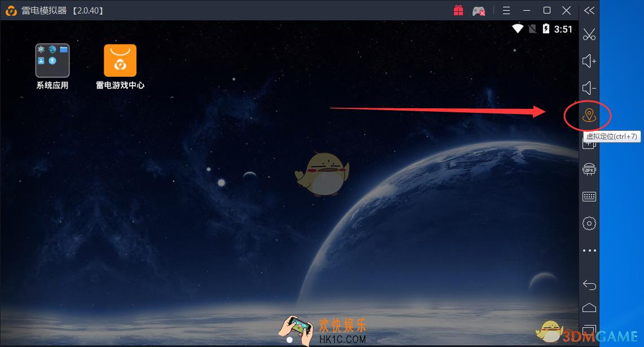The height and width of the screenshot is (347, 644).
Task: Open the virtual location tool in sidebar
Action: 589,116
